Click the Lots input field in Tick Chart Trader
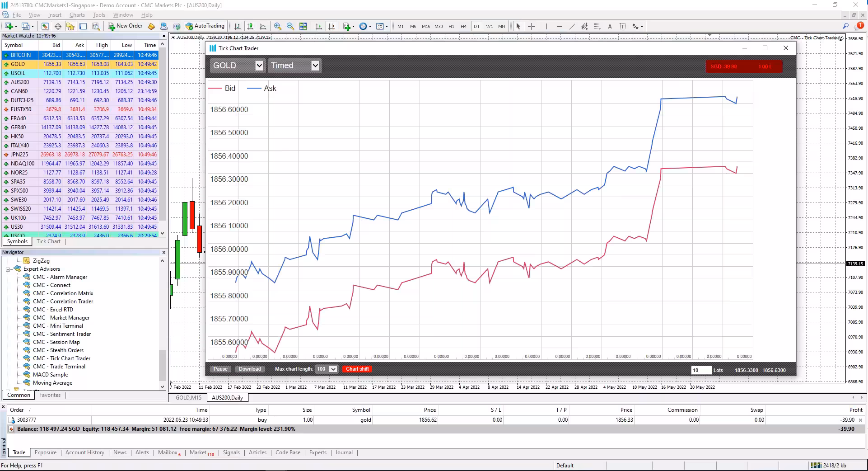 tap(700, 370)
